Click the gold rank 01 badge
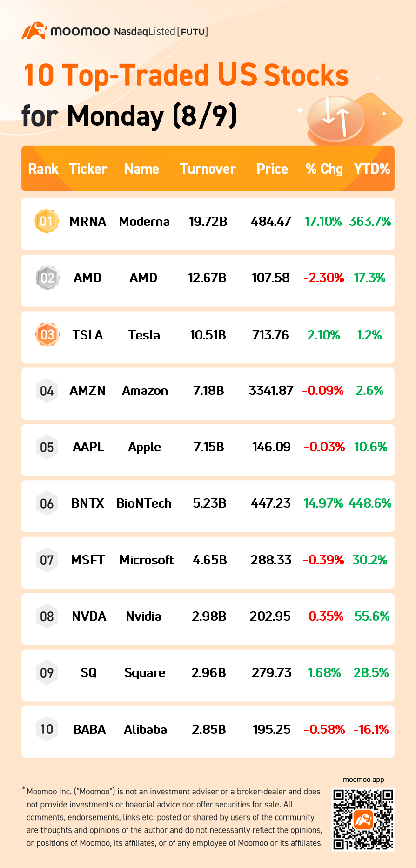This screenshot has width=416, height=868. click(47, 221)
